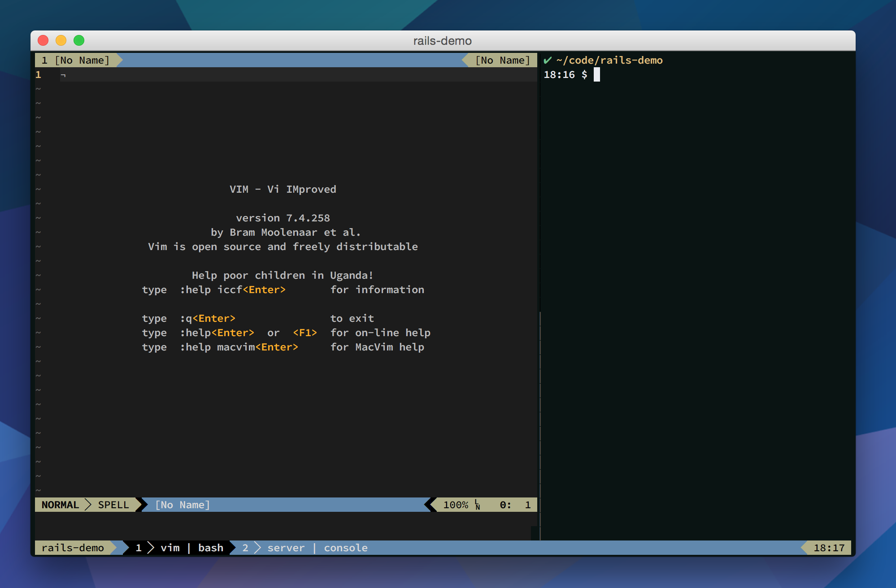Click the 'version 7.4.258' text
The height and width of the screenshot is (588, 896).
[283, 218]
